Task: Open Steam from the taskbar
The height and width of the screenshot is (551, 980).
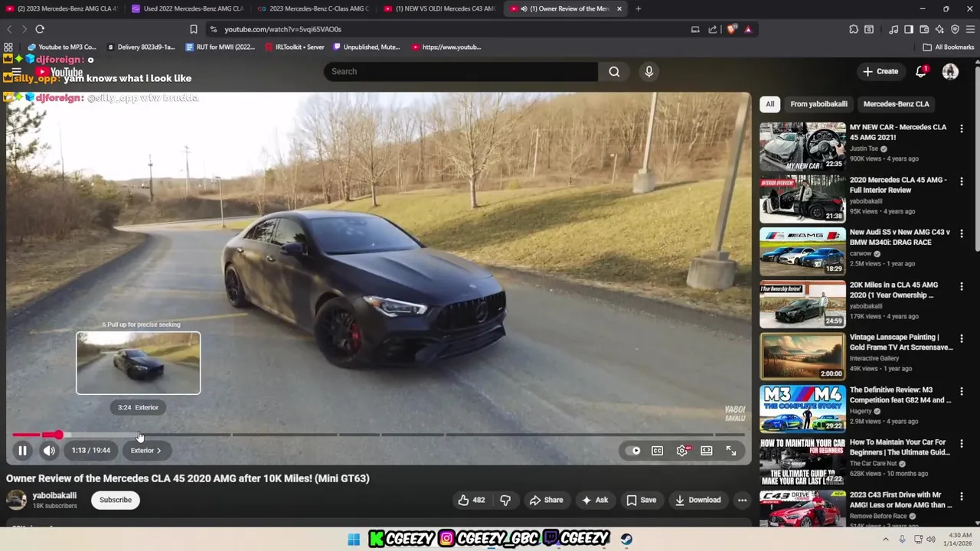Action: (626, 540)
